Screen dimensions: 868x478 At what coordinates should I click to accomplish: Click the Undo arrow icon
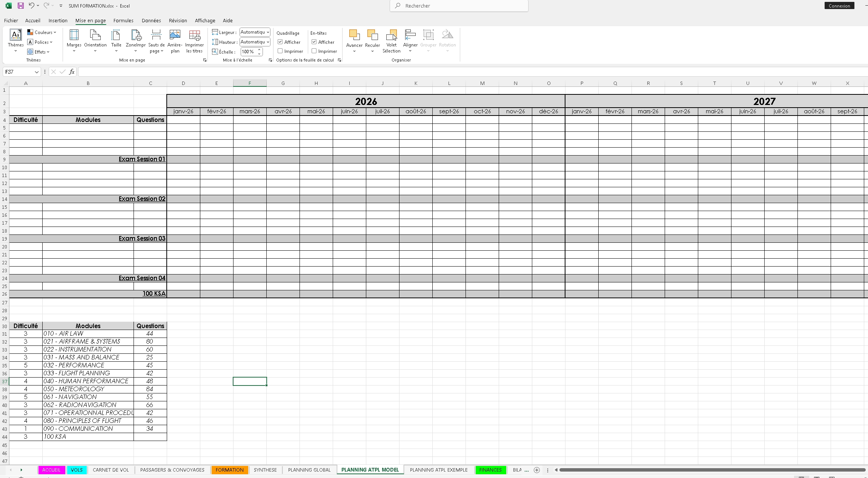[x=32, y=6]
